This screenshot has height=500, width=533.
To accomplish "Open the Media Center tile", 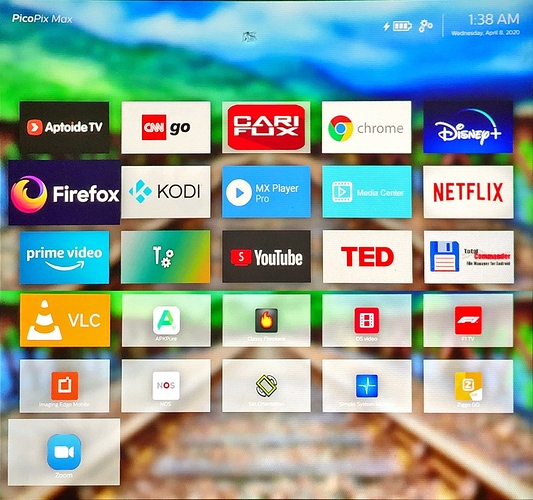I will click(367, 192).
